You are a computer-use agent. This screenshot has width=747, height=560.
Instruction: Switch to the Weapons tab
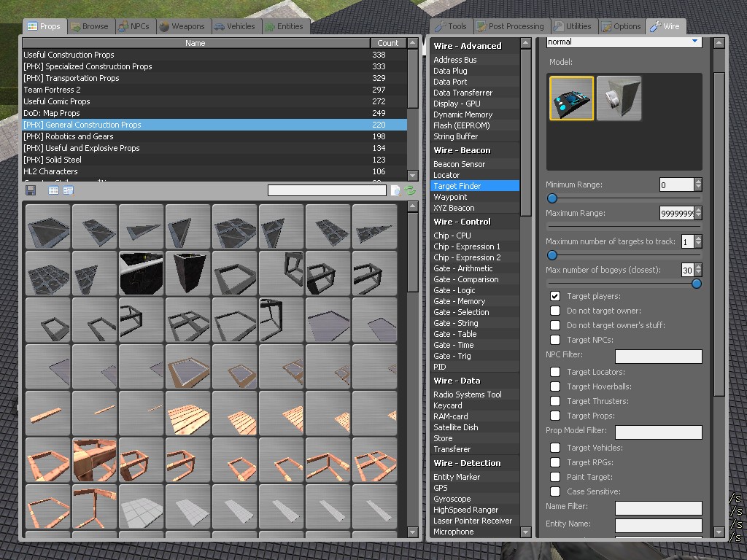coord(182,26)
